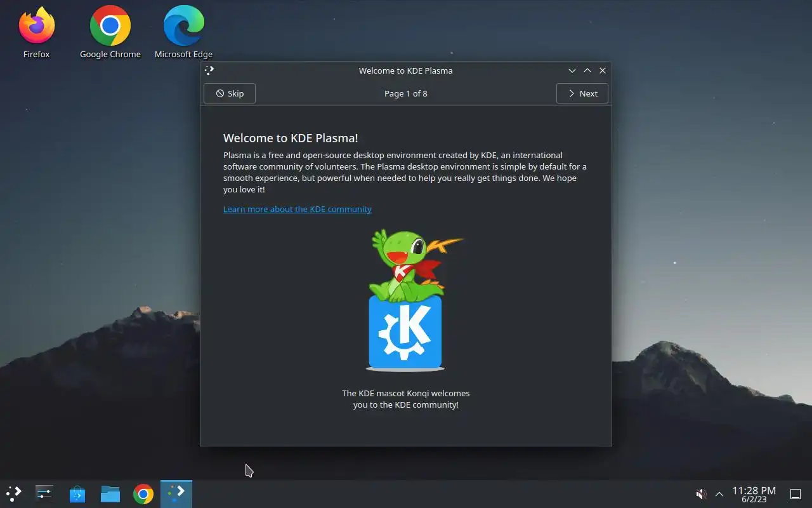
Task: Open the clock showing 11:28 PM
Action: pyautogui.click(x=754, y=494)
